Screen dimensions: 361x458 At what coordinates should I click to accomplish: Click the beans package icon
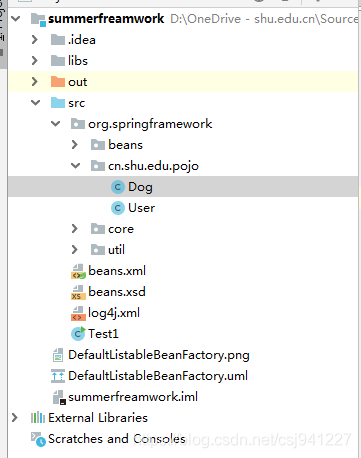(x=98, y=145)
